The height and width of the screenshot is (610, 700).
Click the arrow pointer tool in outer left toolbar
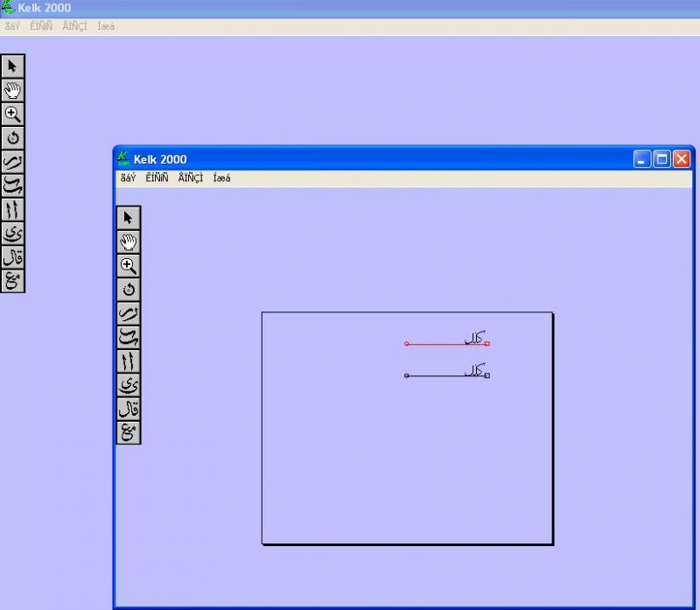tap(12, 67)
